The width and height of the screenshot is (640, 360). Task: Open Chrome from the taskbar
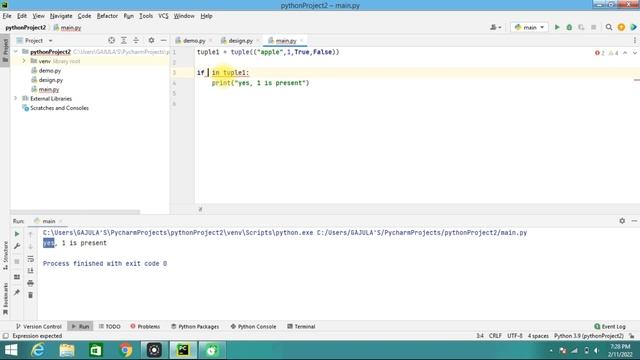[125, 350]
